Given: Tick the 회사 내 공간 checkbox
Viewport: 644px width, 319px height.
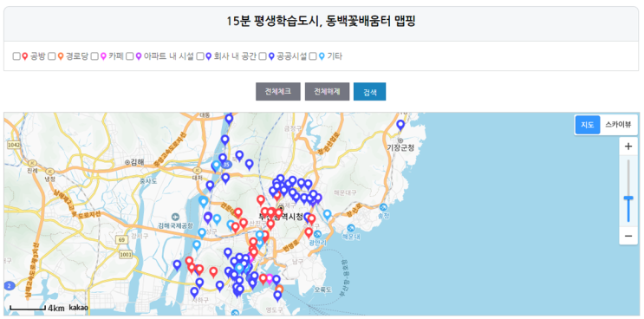Looking at the screenshot, I should (x=200, y=56).
